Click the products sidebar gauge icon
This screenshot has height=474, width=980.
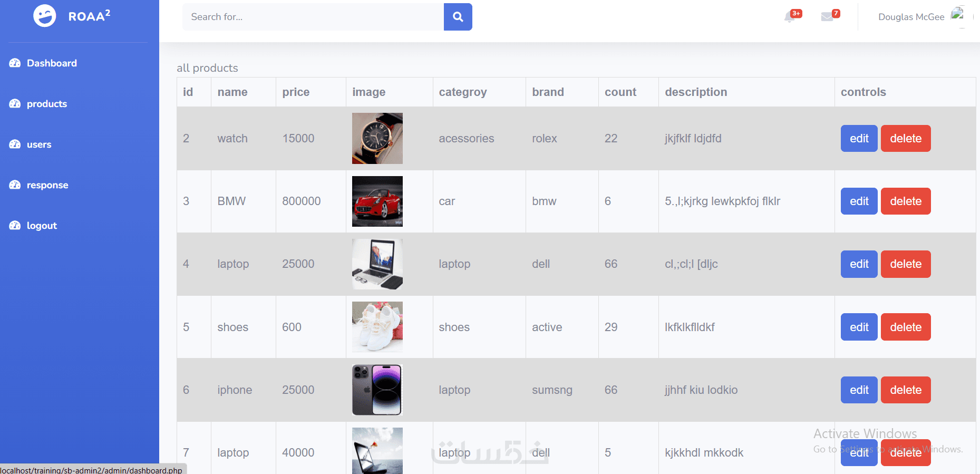pyautogui.click(x=15, y=104)
